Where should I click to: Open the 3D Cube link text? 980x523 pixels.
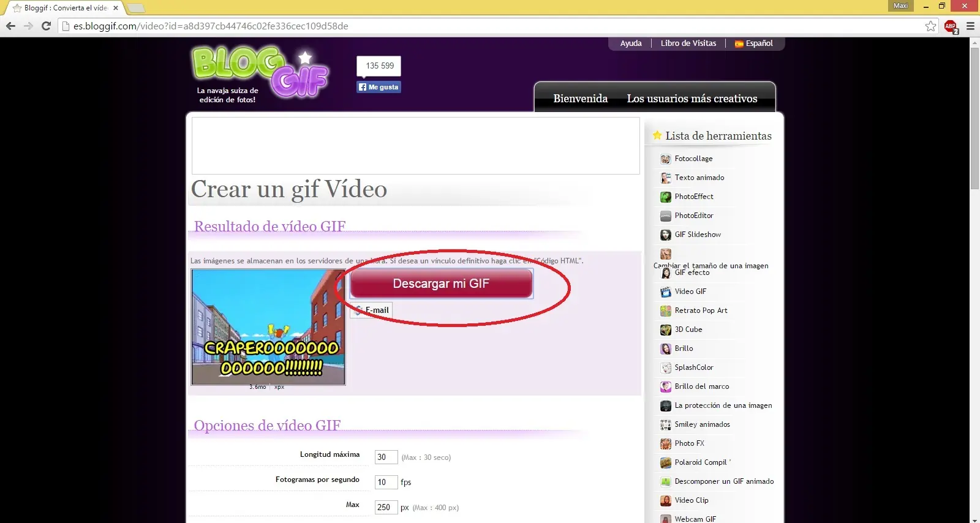[x=688, y=329]
